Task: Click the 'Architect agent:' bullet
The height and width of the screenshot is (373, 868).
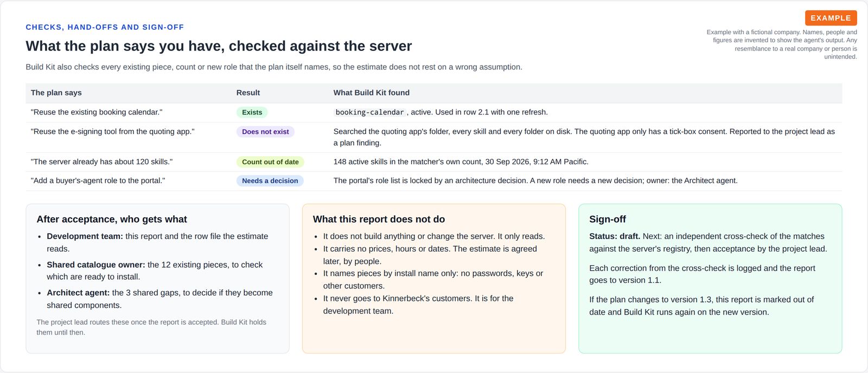Action: pos(159,299)
